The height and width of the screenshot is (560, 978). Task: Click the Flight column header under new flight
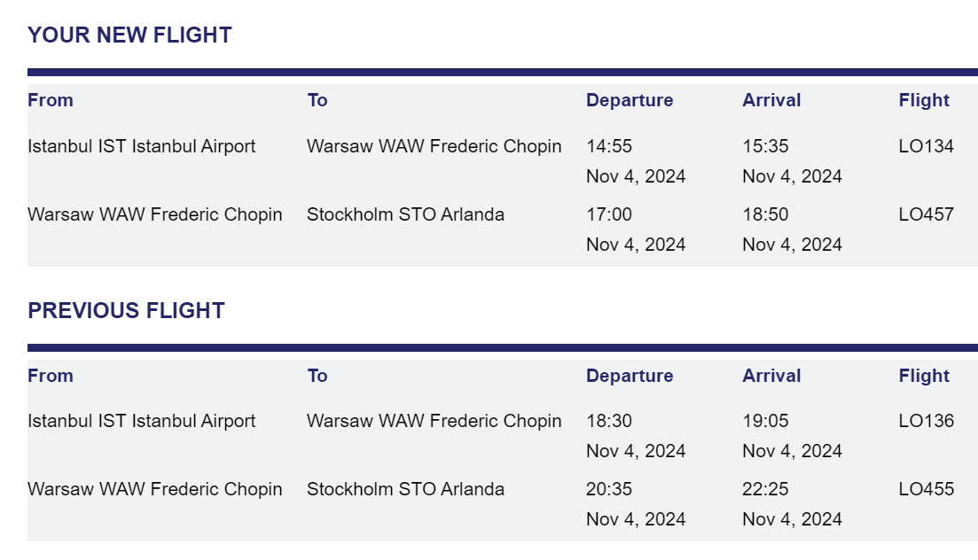point(924,100)
